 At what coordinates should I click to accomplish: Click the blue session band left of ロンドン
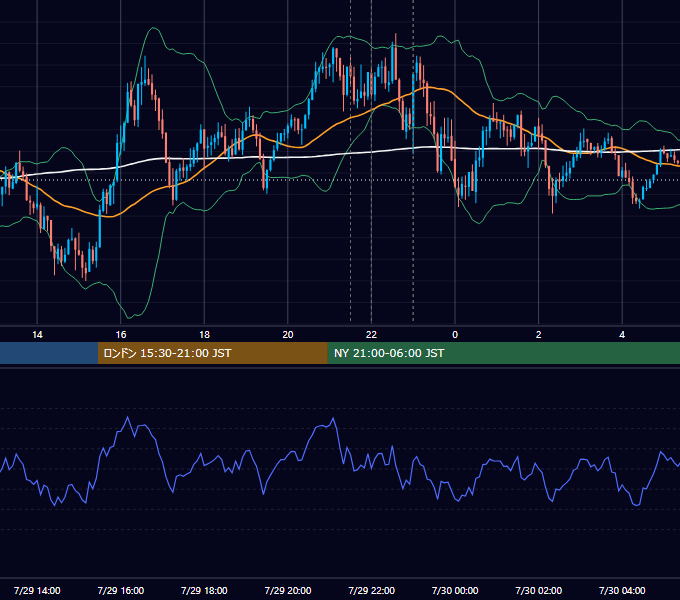pyautogui.click(x=49, y=353)
